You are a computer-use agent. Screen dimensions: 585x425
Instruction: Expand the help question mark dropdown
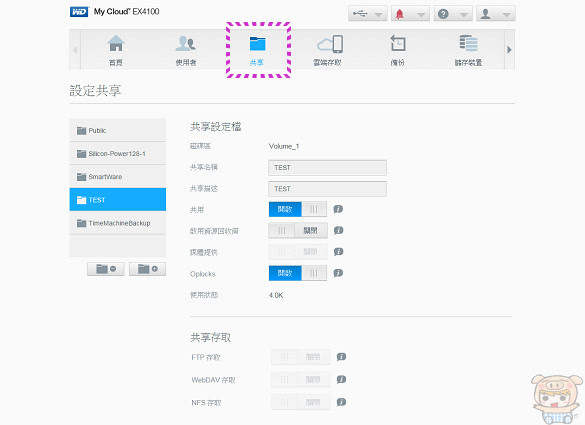[453, 14]
